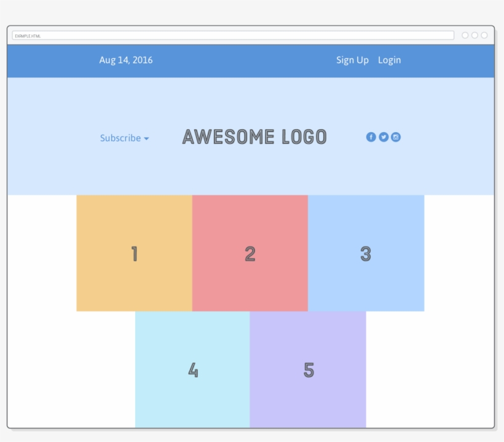504x442 pixels.
Task: Open the Subscribe menu
Action: tap(120, 138)
